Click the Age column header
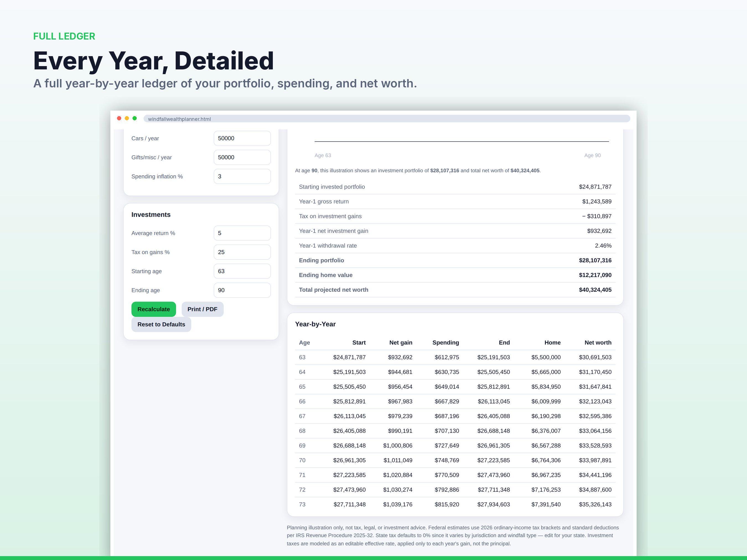 click(304, 343)
